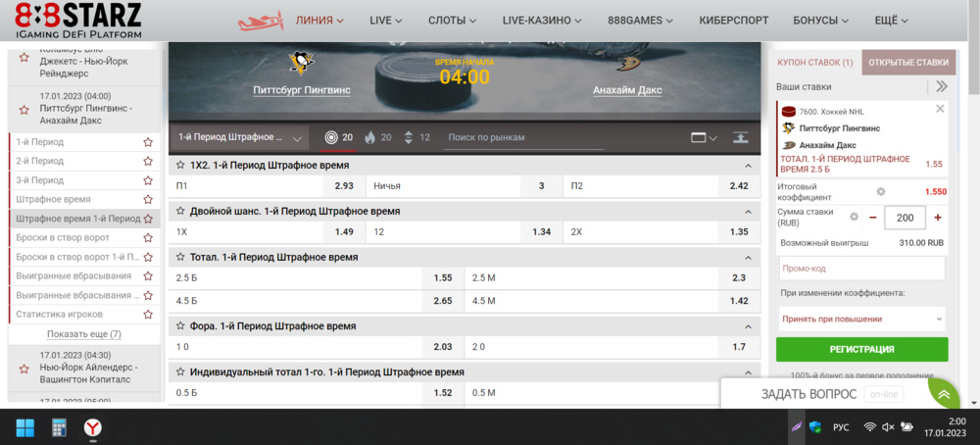Focus the stake amount field showing 200
Viewport: 980px width, 445px height.
pos(906,218)
